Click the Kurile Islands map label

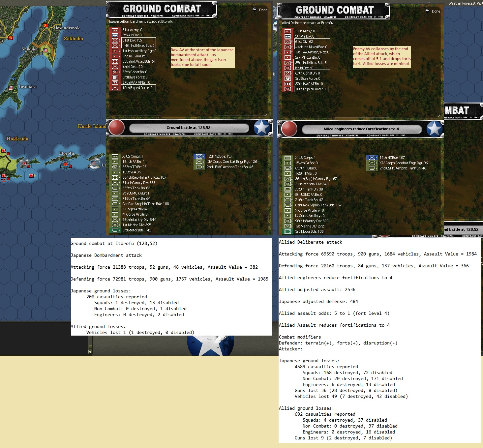pos(92,126)
